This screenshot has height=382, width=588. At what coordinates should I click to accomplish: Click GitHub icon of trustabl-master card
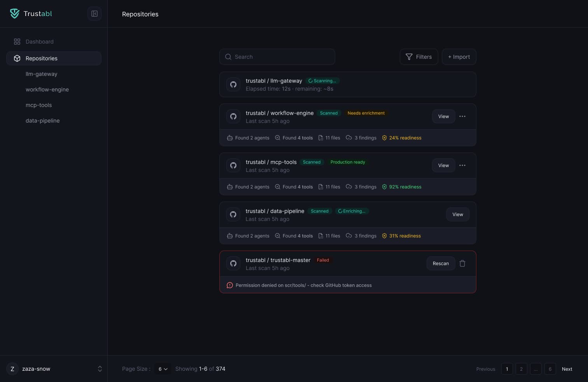point(233,263)
